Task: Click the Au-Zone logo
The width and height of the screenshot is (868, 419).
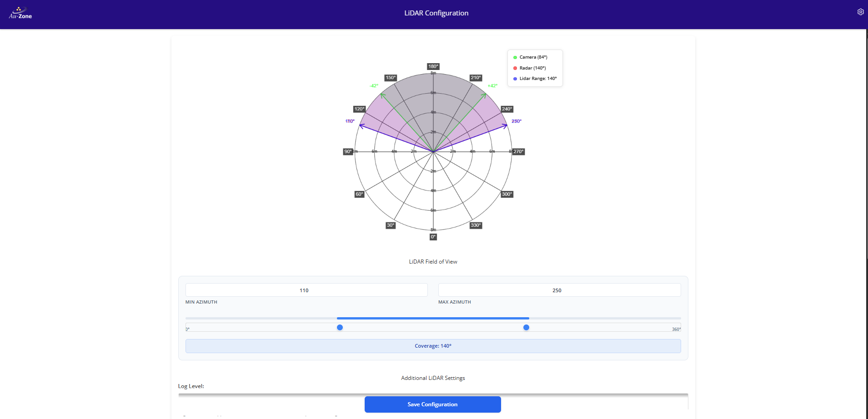Action: coord(20,13)
